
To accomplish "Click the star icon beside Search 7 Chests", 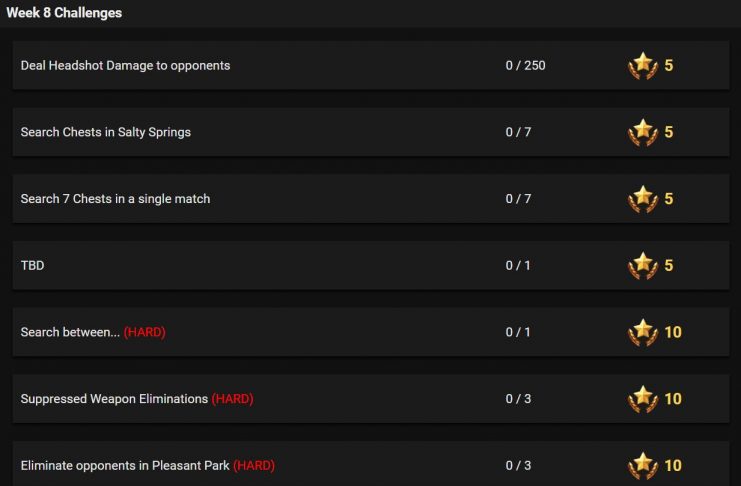I will pyautogui.click(x=643, y=199).
